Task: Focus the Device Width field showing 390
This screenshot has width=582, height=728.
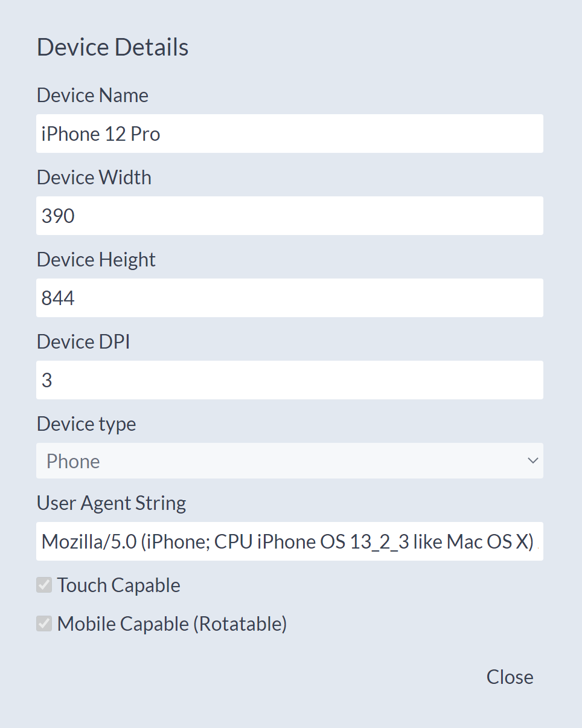Action: 290,216
